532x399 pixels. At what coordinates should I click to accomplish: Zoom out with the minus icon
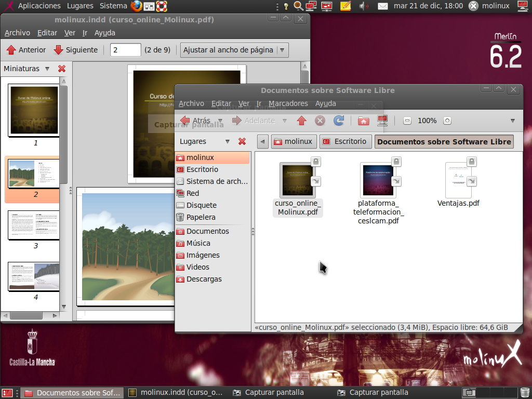click(407, 121)
